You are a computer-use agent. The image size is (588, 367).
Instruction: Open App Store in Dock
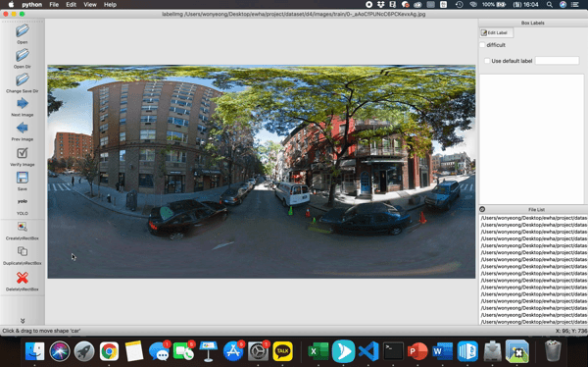(x=233, y=351)
